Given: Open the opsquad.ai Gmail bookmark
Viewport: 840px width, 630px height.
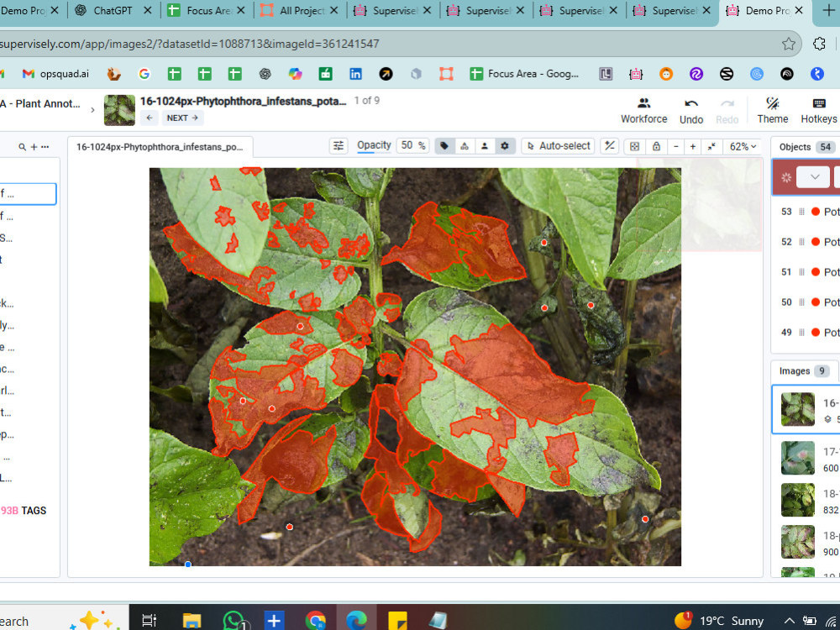Looking at the screenshot, I should 55,74.
